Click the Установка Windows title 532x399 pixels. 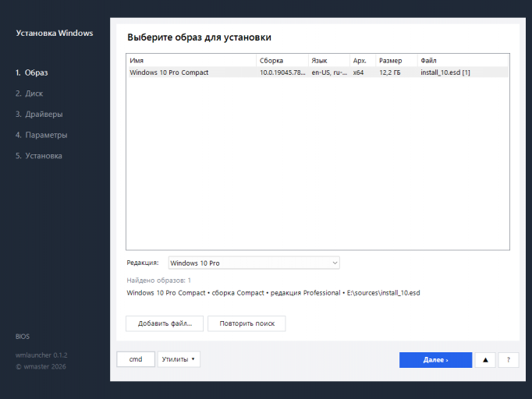coord(55,34)
